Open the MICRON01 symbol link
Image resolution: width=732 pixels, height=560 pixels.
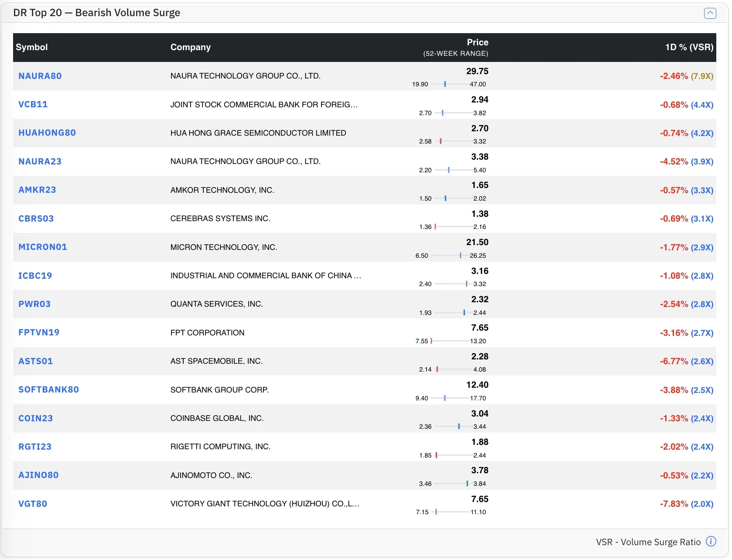[43, 247]
